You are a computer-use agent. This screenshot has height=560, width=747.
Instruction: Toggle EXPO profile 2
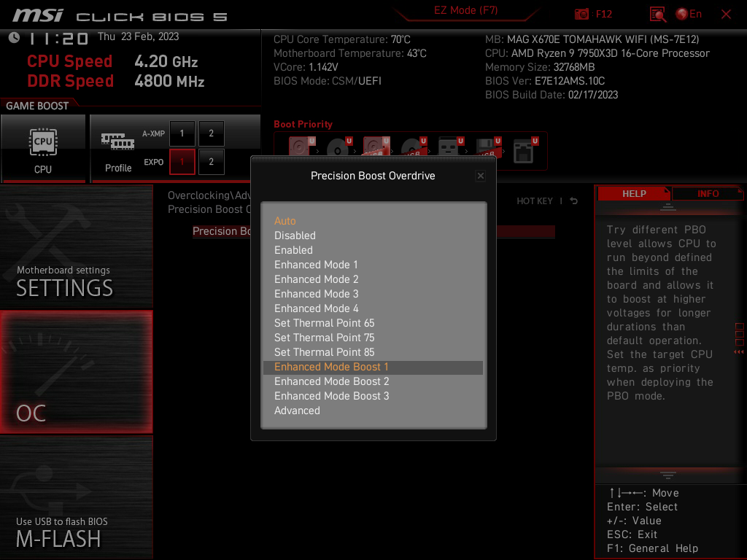pyautogui.click(x=212, y=162)
